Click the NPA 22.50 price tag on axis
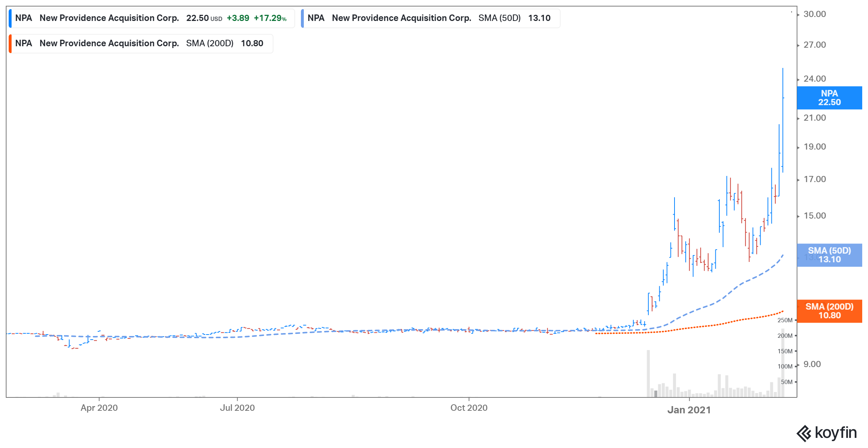Viewport: 868px width, 448px height. (x=829, y=98)
